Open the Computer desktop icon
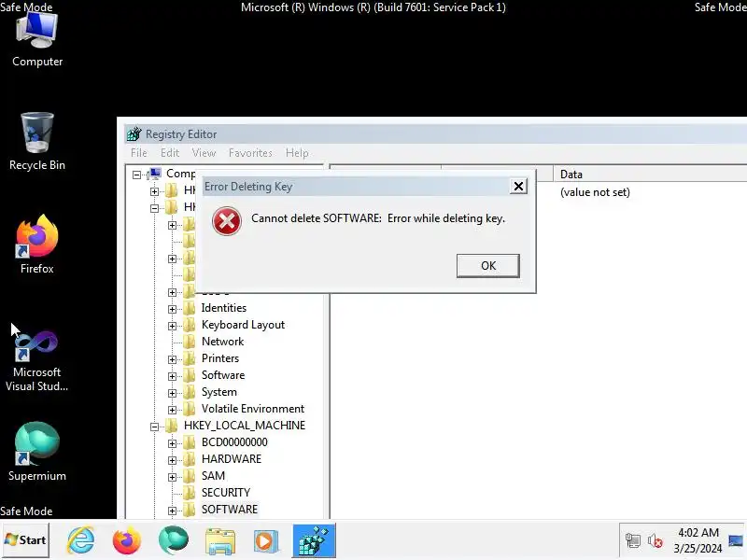Screen dimensions: 747x560 pyautogui.click(x=37, y=40)
